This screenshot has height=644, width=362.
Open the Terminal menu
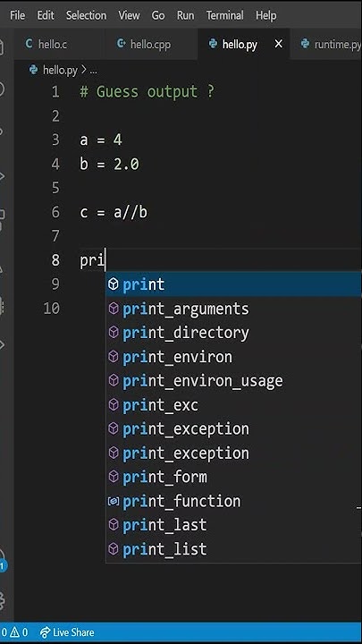click(224, 15)
